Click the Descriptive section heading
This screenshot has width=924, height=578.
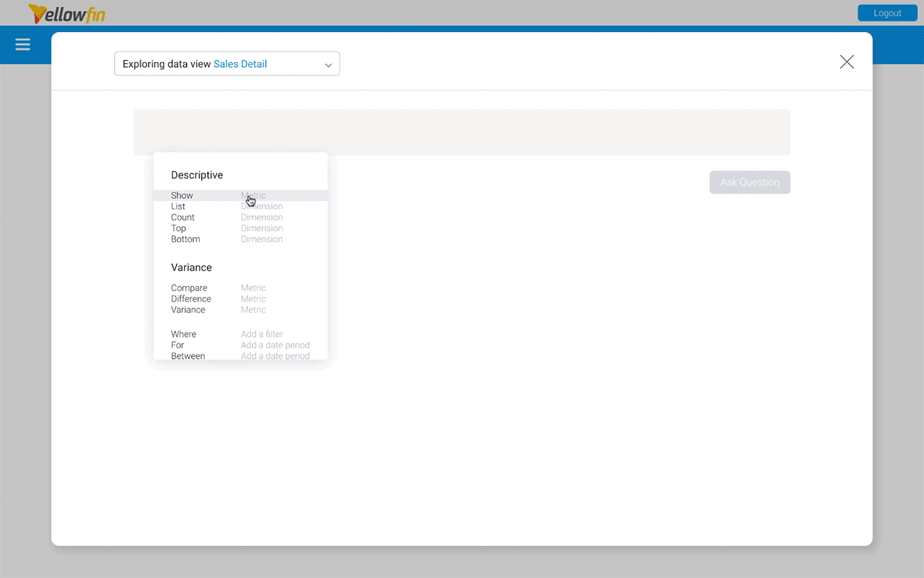coord(197,175)
